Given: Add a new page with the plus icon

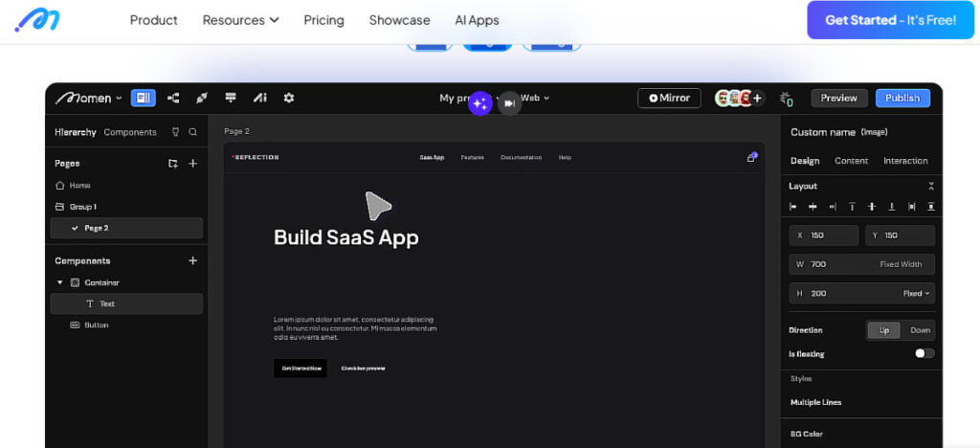Looking at the screenshot, I should point(192,164).
